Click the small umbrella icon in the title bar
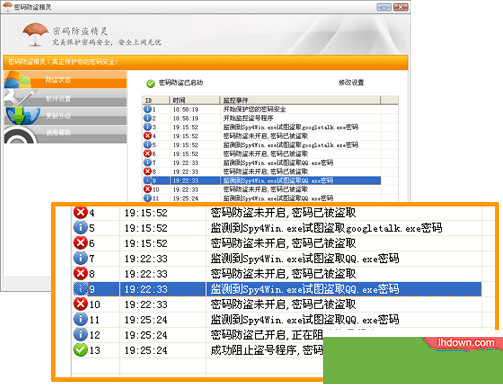This screenshot has width=503, height=390. (x=7, y=7)
